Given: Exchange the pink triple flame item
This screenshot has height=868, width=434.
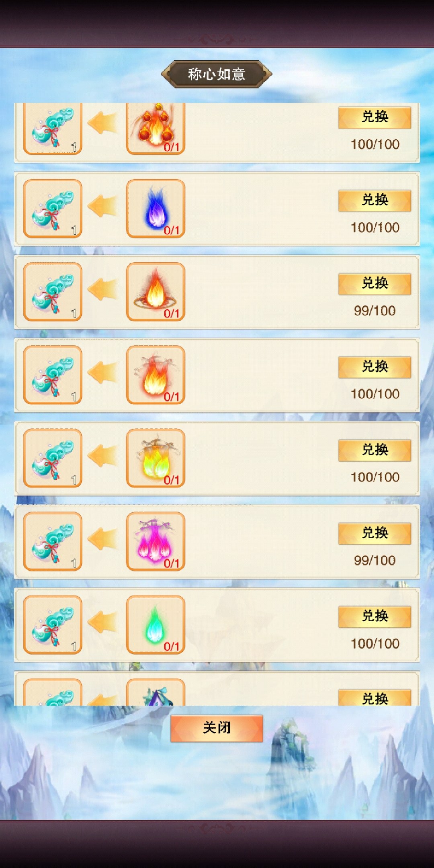Looking at the screenshot, I should click(x=375, y=533).
